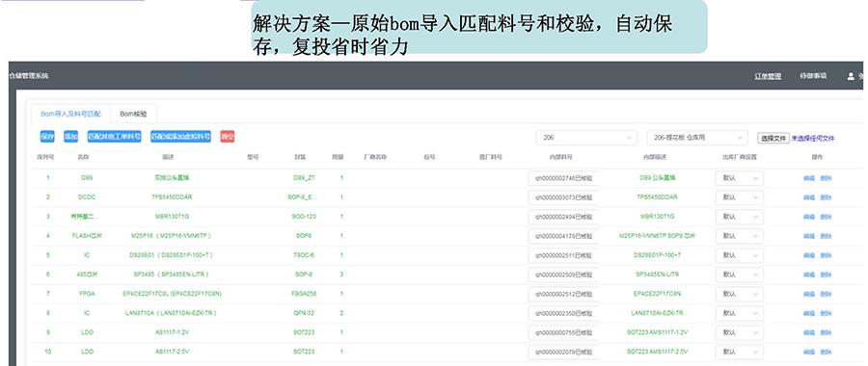Open 订单管理 in the top navigation
Image resolution: width=868 pixels, height=366 pixels.
pos(768,76)
